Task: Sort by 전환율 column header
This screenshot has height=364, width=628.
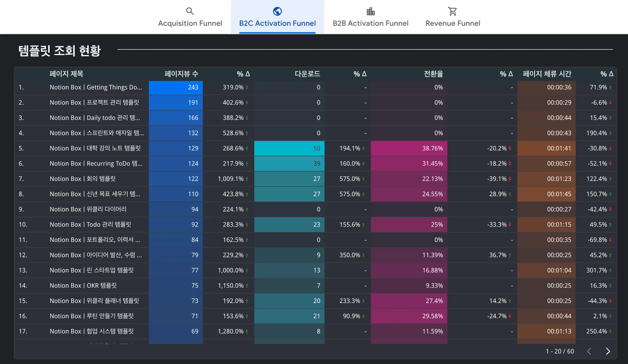Action: click(433, 74)
